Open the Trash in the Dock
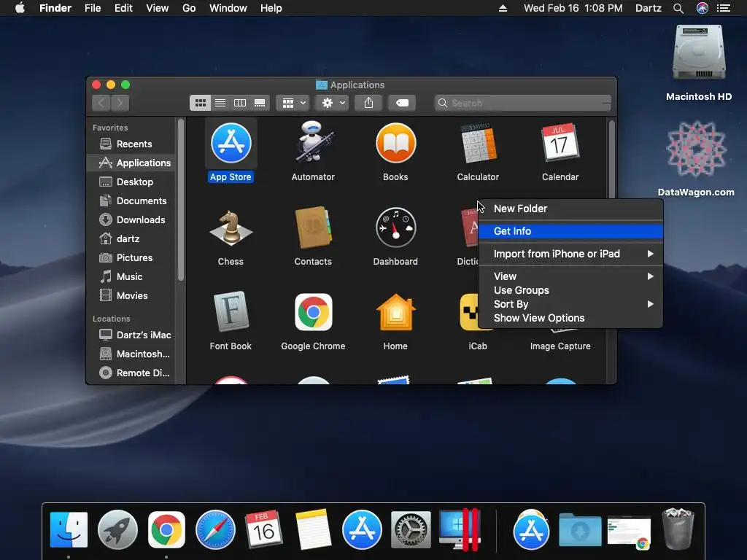Screen dimensions: 747x560 [678, 529]
